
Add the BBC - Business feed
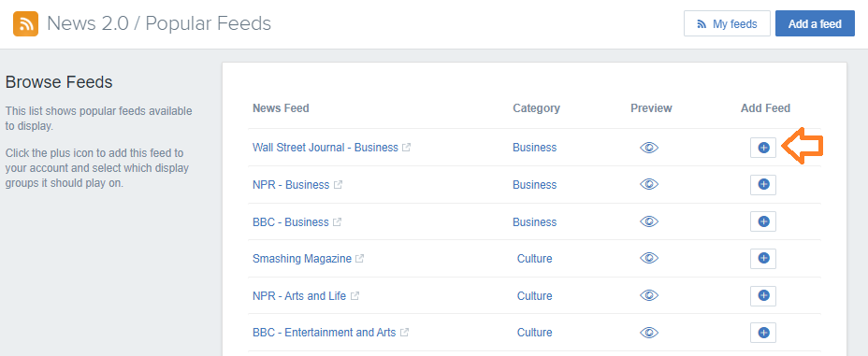[763, 221]
